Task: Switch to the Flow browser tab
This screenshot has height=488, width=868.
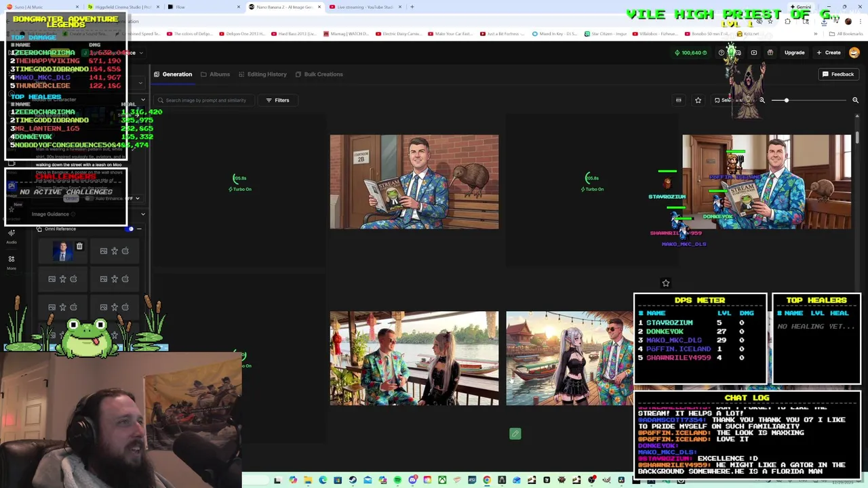Action: [x=204, y=7]
